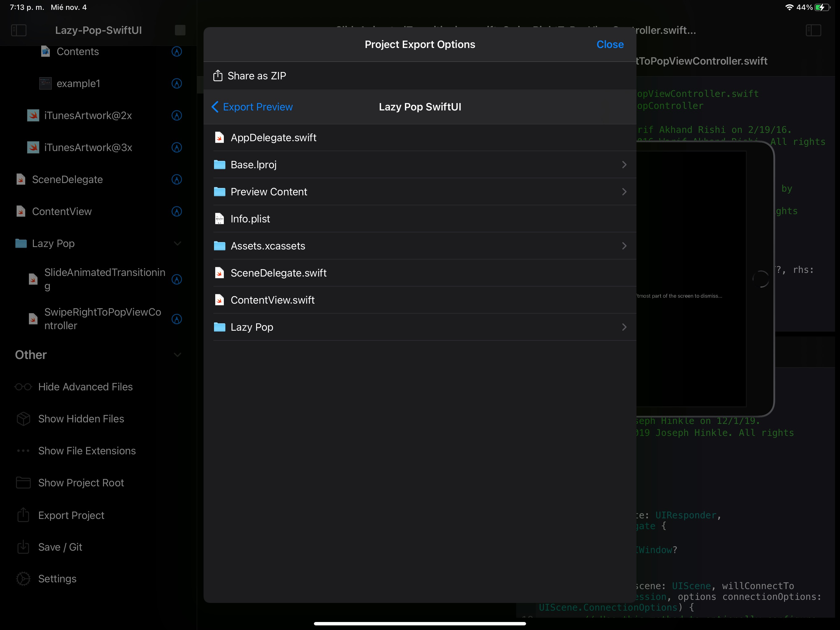Viewport: 840px width, 630px height.
Task: Click left sidebar toggle icon in header
Action: click(x=19, y=30)
